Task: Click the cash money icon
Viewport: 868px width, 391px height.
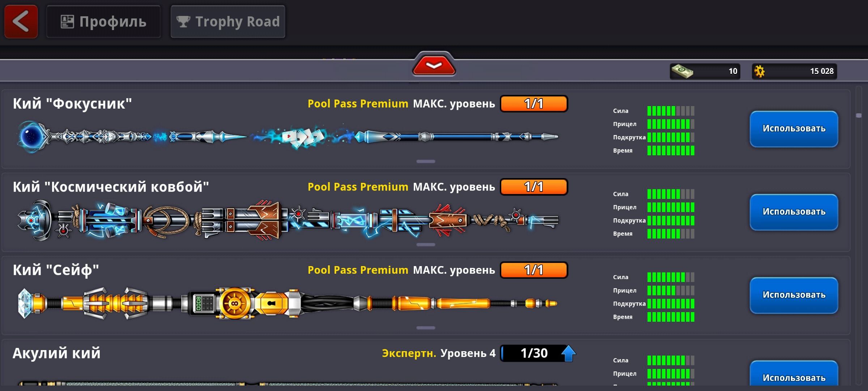Action: tap(682, 71)
